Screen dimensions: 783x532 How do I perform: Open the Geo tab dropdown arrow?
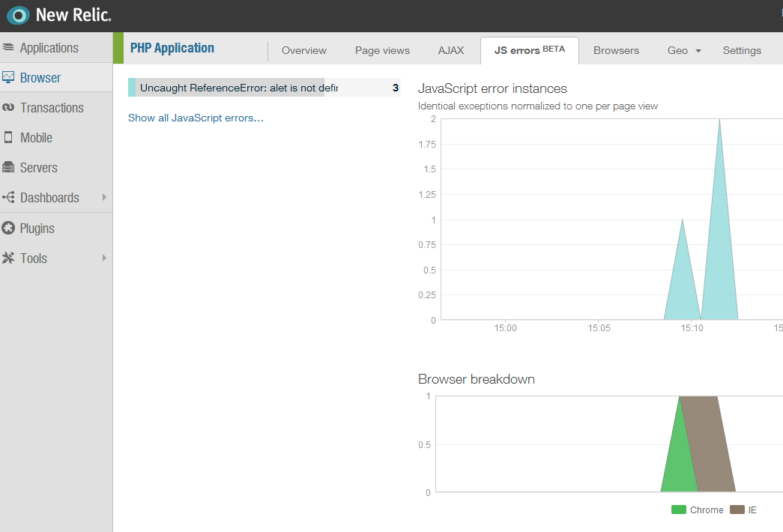698,51
